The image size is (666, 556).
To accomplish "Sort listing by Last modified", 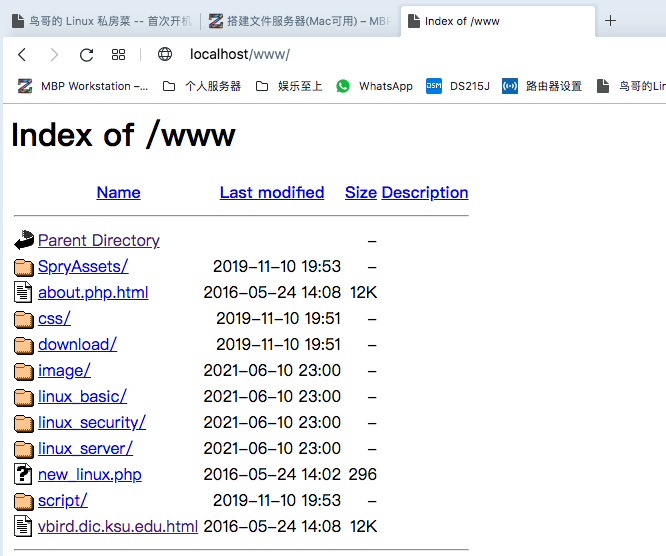I will (272, 193).
